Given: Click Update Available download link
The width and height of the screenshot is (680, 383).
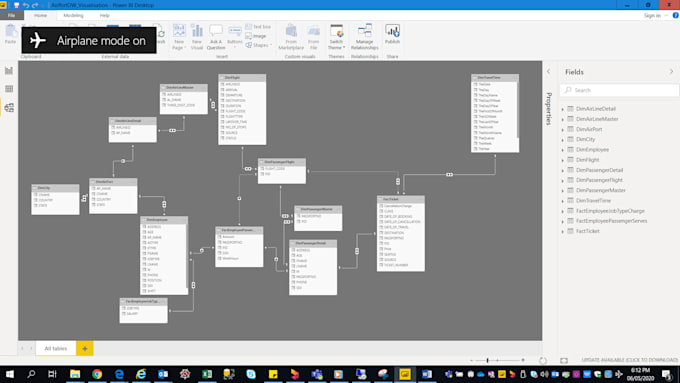Looking at the screenshot, I should [x=630, y=360].
